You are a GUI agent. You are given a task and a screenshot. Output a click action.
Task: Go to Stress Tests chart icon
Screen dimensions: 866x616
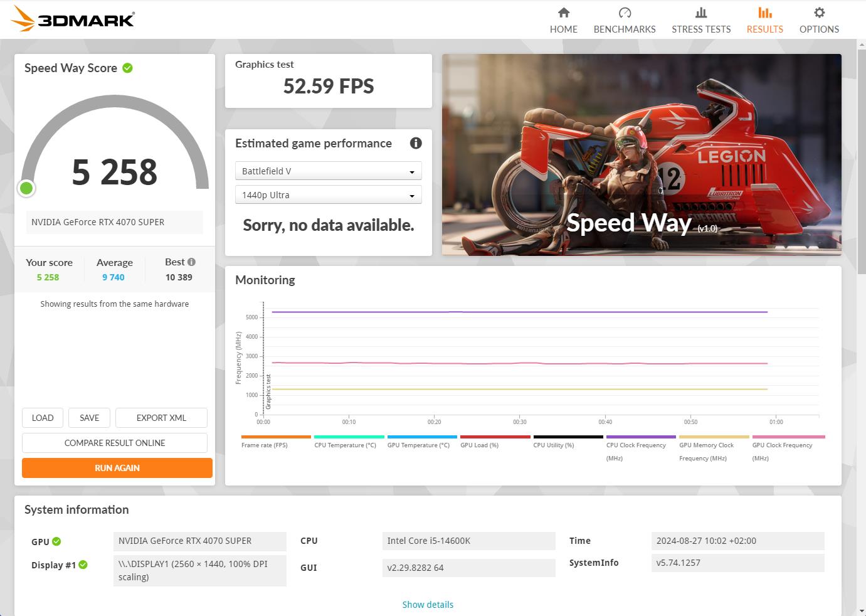pyautogui.click(x=700, y=13)
